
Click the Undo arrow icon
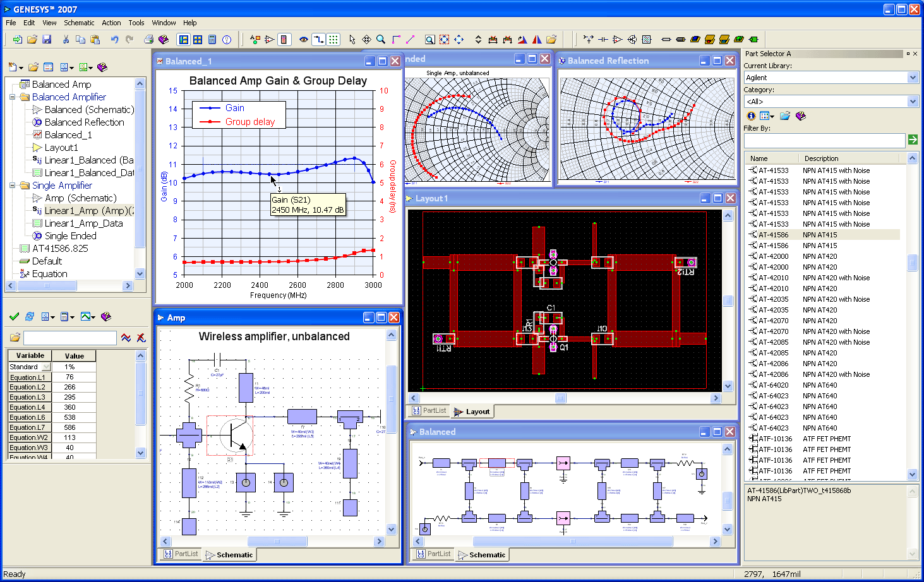pos(114,39)
